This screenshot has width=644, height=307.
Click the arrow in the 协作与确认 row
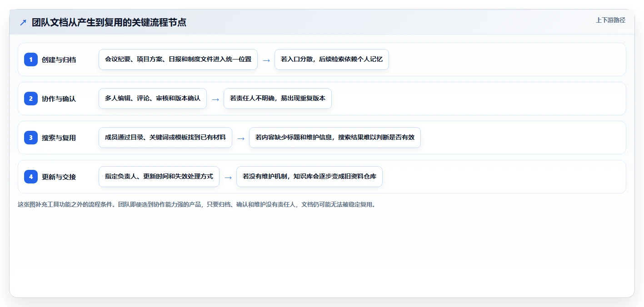click(215, 99)
